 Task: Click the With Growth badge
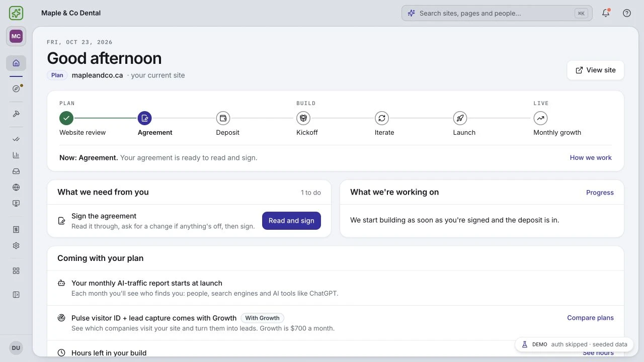(x=262, y=318)
